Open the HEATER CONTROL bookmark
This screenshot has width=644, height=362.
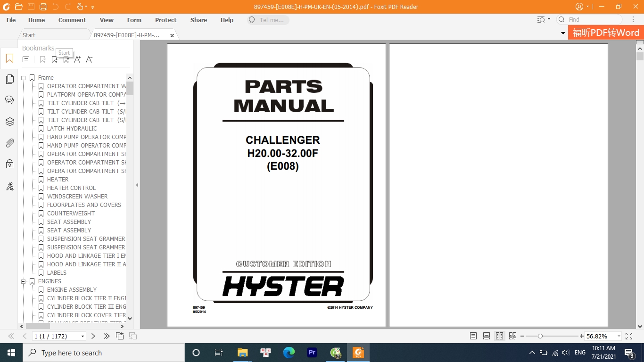click(71, 188)
